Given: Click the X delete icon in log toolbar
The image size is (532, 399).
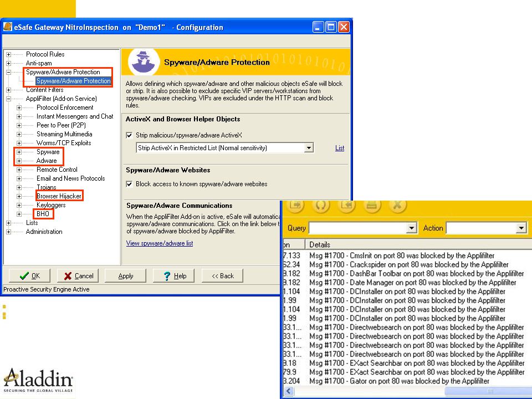Looking at the screenshot, I should click(397, 205).
